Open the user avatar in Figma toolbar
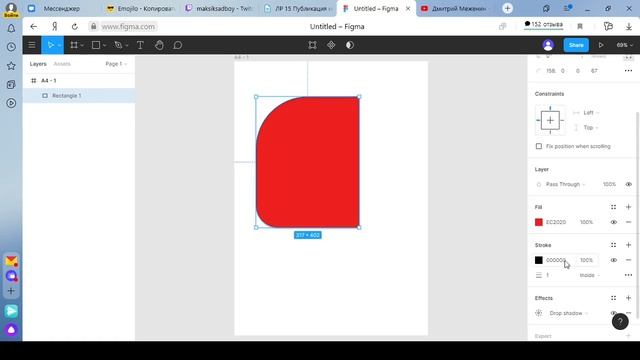Image resolution: width=640 pixels, height=360 pixels. click(548, 45)
